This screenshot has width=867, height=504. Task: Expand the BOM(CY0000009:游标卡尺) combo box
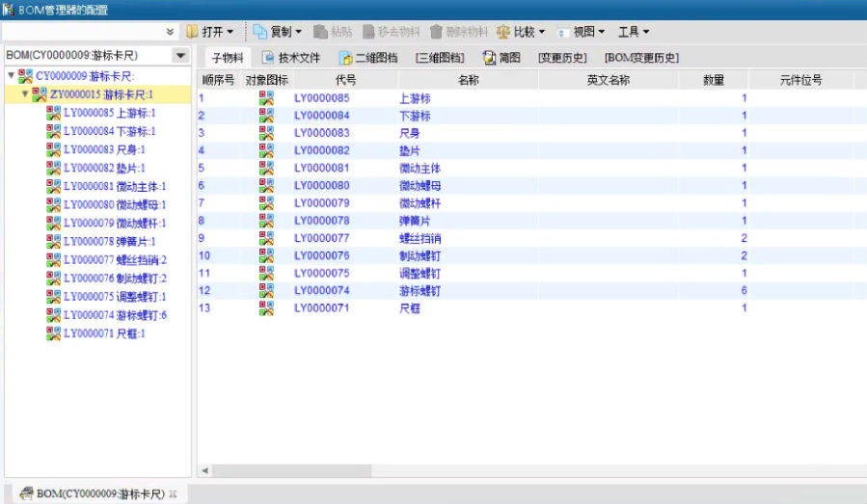180,56
